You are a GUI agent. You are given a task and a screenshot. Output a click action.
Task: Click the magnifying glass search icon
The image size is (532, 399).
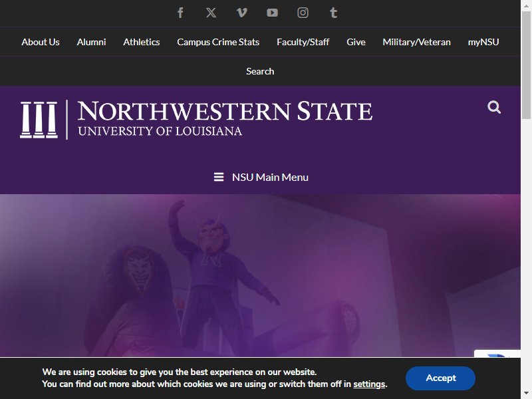tap(494, 107)
